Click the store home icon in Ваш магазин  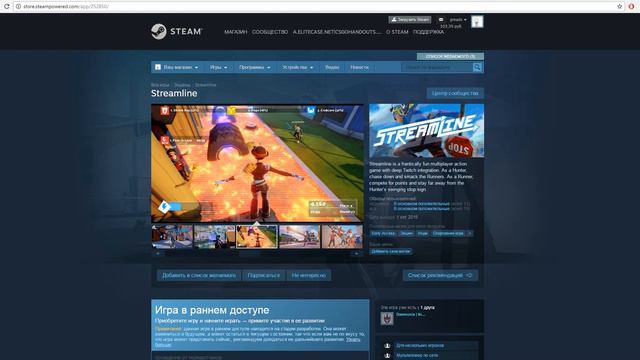(x=158, y=67)
